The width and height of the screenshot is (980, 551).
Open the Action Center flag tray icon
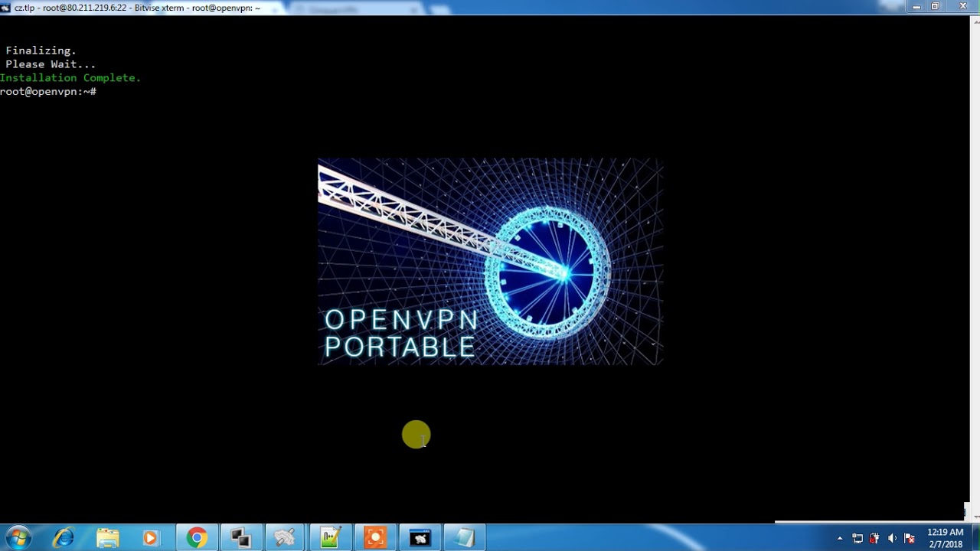(x=910, y=539)
